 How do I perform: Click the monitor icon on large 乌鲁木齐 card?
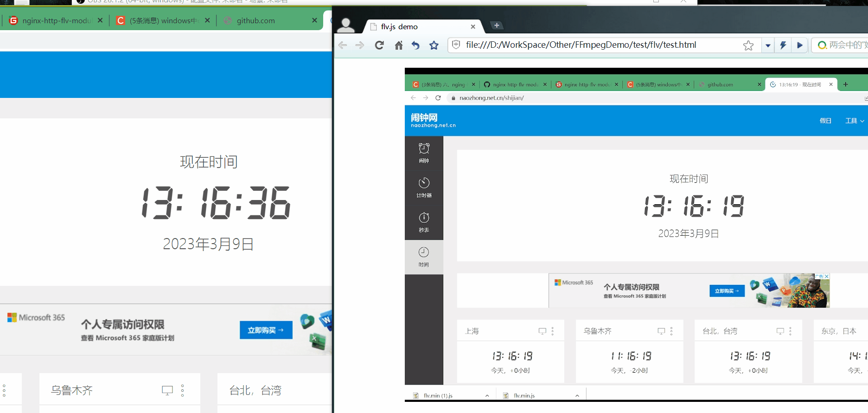167,390
